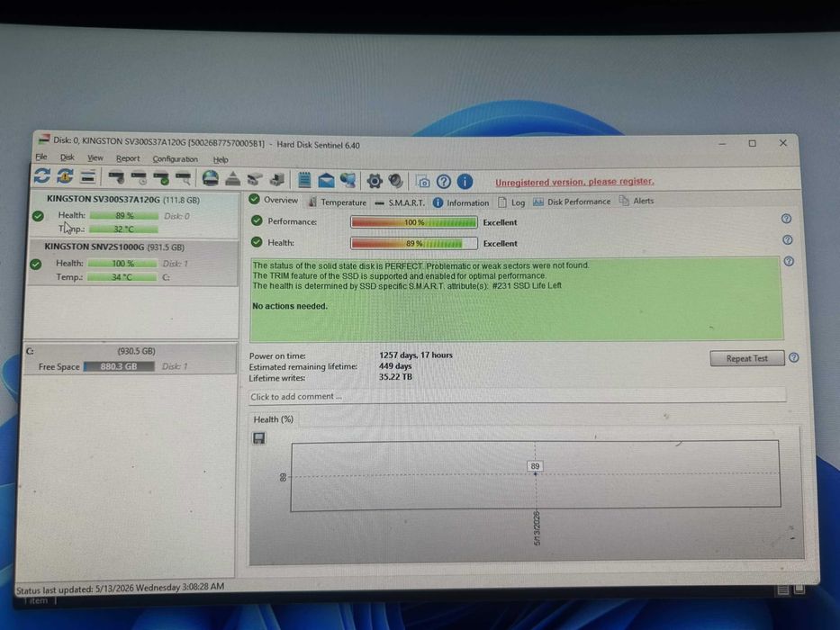
Task: Switch to the Information tab
Action: 461,202
